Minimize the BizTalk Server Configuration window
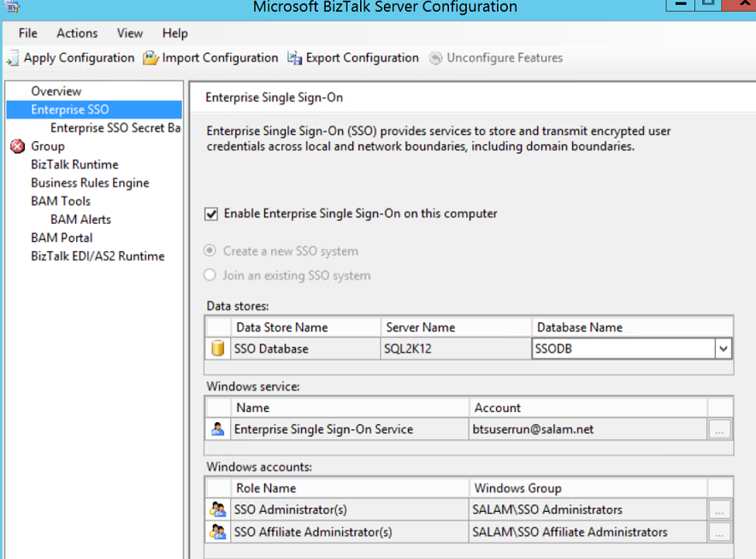This screenshot has height=559, width=756. [680, 4]
